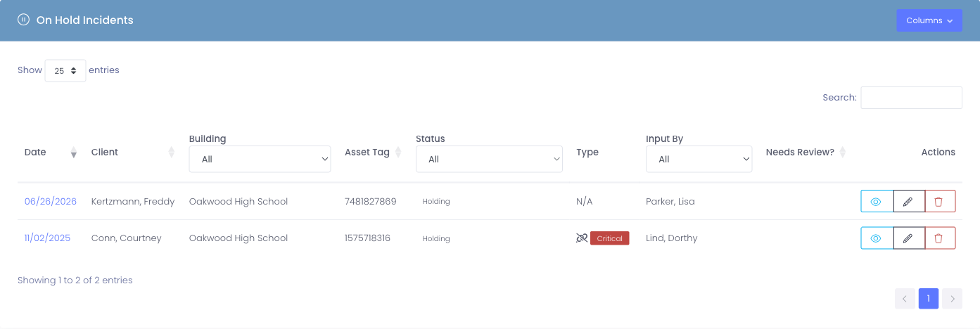Screen dimensions: 980x329
Task: Select client name Kertzmann, Freddy
Action: [x=133, y=202]
